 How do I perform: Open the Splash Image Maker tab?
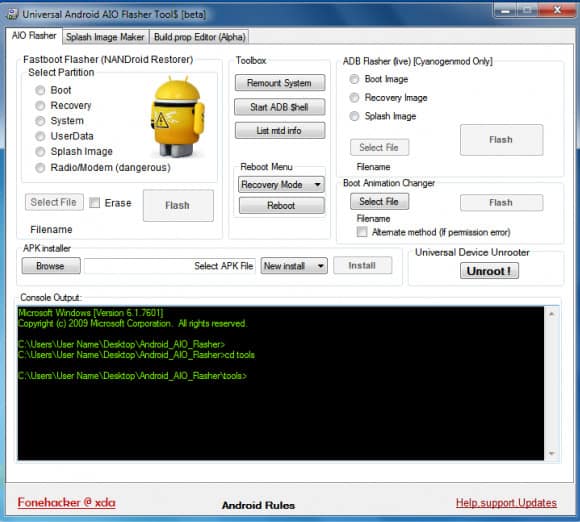[x=105, y=37]
